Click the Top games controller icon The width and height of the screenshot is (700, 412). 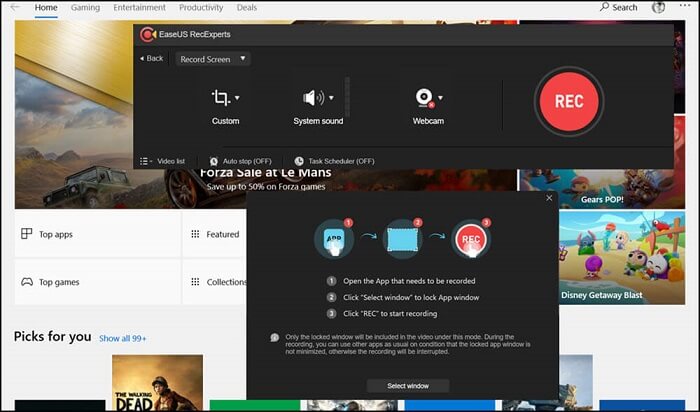click(27, 282)
